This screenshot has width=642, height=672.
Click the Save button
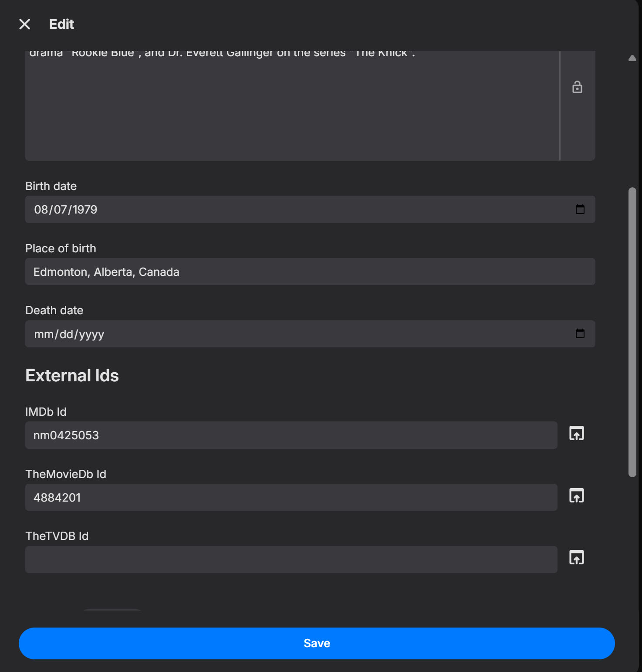[317, 643]
